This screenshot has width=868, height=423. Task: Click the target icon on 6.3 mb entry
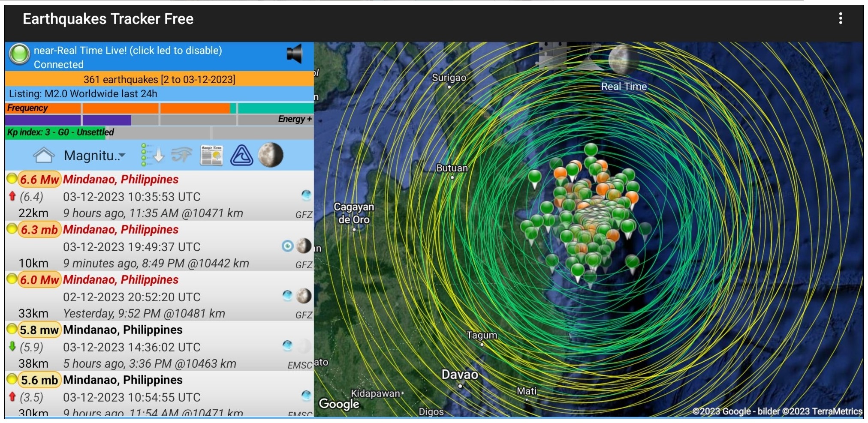(x=287, y=246)
